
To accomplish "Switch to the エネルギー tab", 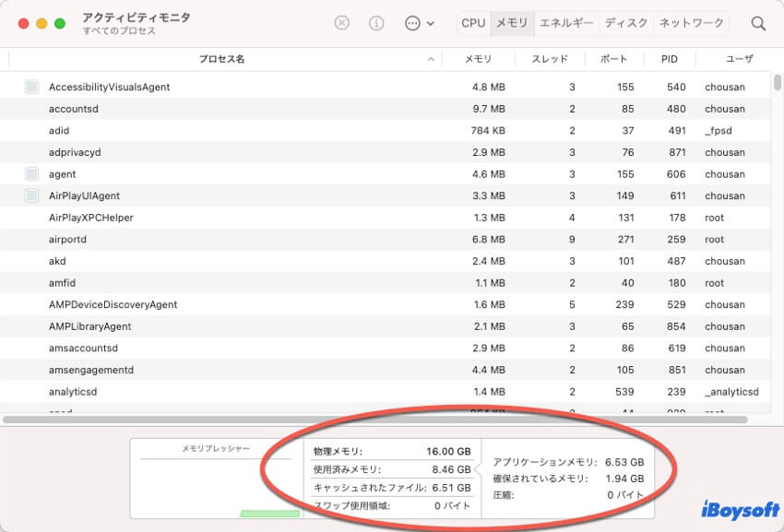I will 566,23.
